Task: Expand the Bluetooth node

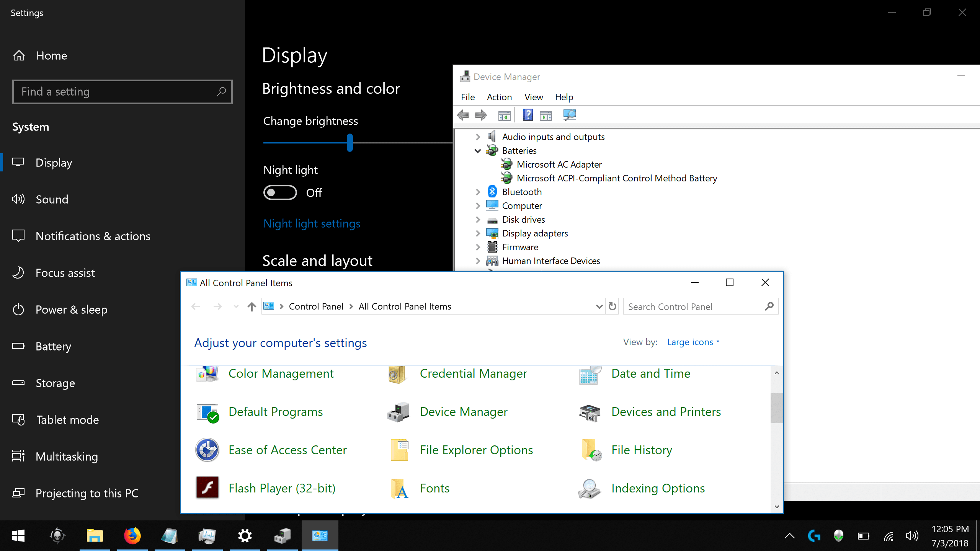Action: [478, 192]
